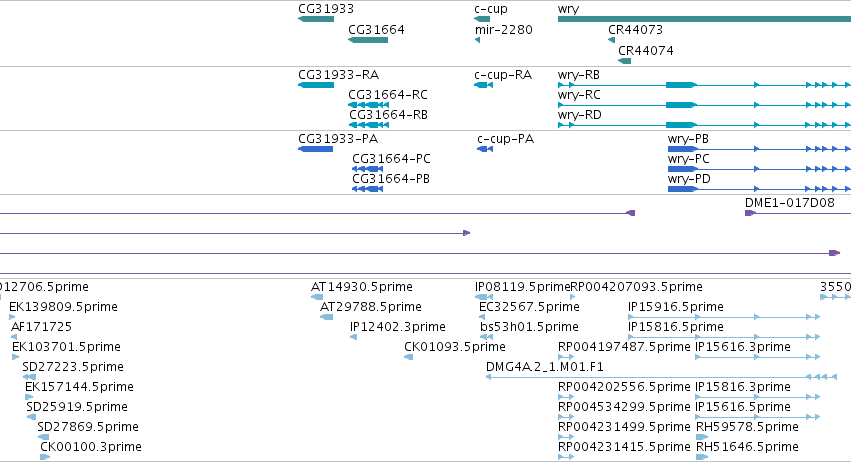851x462 pixels.
Task: Click the wry-PC protein label
Action: 689,159
